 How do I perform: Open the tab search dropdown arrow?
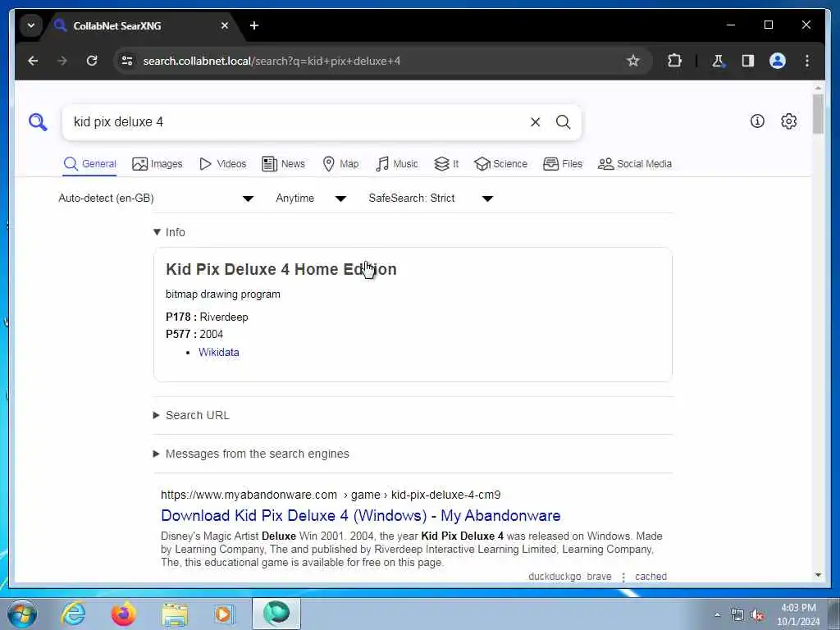tap(31, 25)
